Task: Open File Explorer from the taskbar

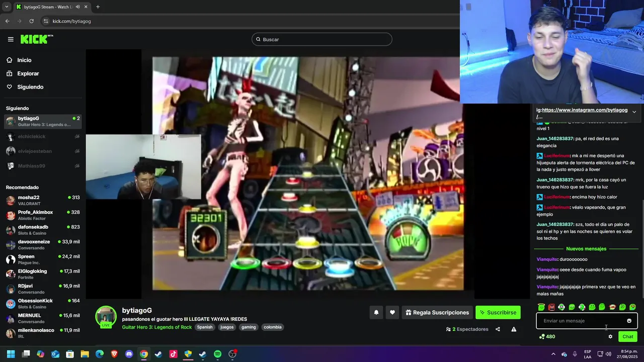Action: click(85, 354)
